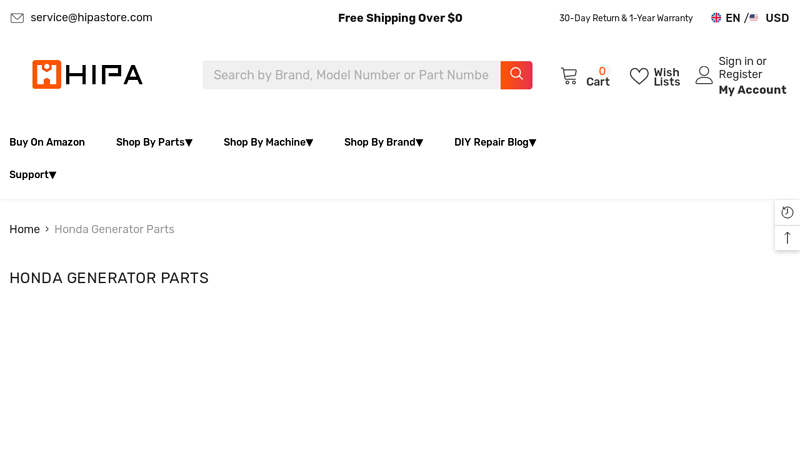Click the service@hipastore.com email link
Screen dimensions: 800x450
click(x=91, y=18)
